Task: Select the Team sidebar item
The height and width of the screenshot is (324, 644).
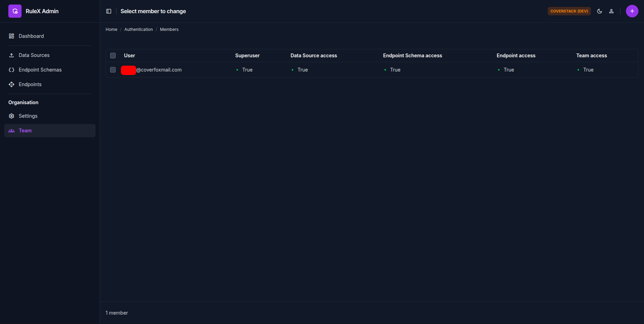Action: pyautogui.click(x=50, y=131)
